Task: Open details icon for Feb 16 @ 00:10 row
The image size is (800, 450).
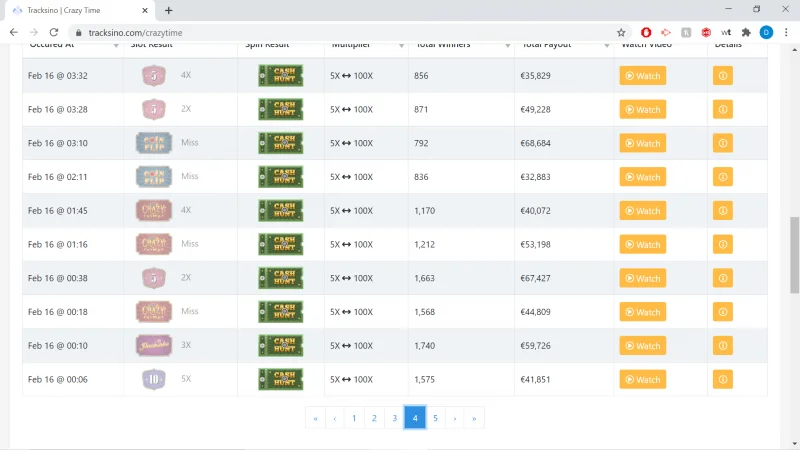Action: [722, 345]
